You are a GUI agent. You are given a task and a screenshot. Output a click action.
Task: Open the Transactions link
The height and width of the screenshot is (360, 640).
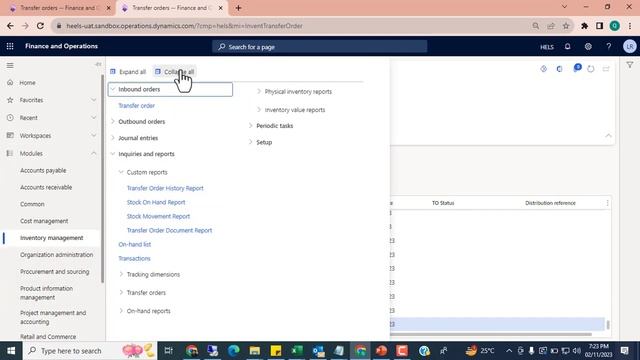pyautogui.click(x=134, y=259)
